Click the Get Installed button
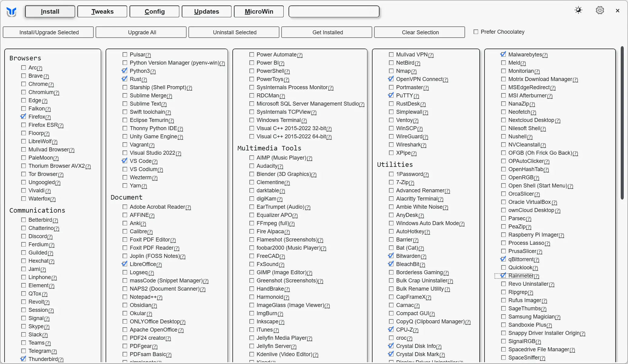 tap(327, 32)
